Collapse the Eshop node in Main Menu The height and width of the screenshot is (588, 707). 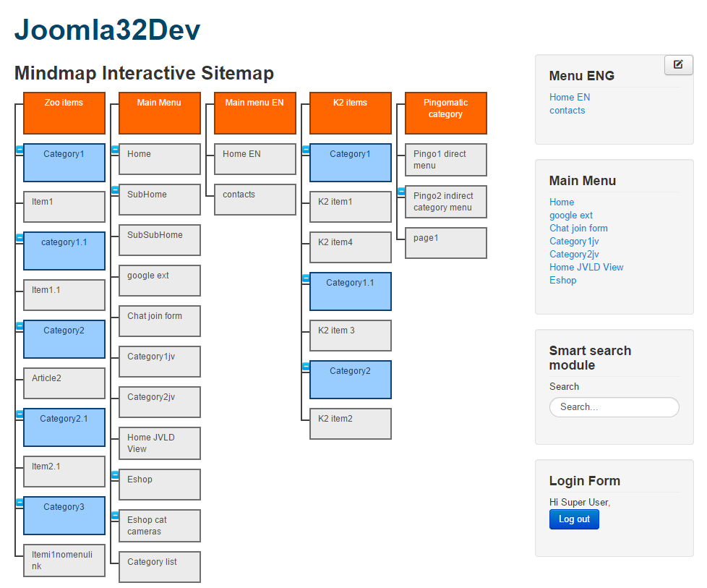click(115, 475)
